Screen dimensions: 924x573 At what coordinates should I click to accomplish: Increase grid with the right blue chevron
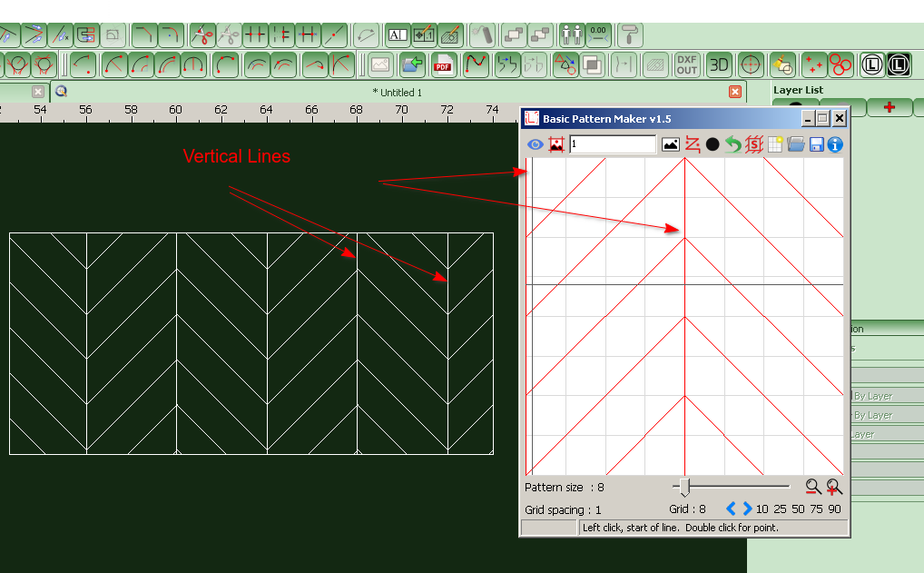pyautogui.click(x=747, y=509)
